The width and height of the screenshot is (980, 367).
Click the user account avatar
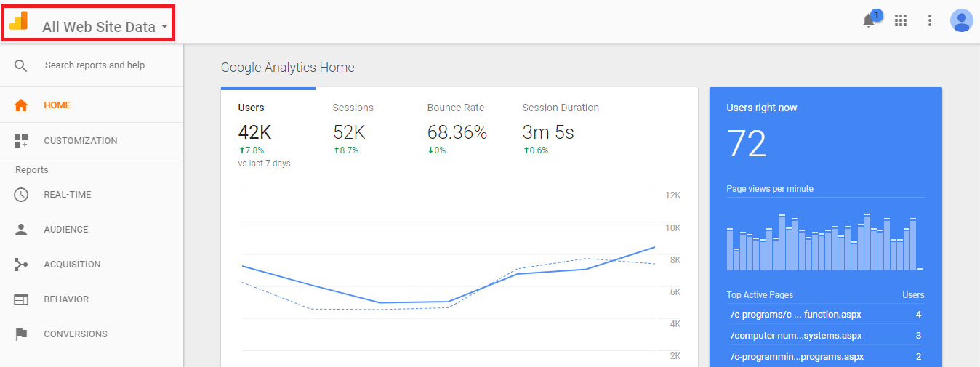pos(961,20)
